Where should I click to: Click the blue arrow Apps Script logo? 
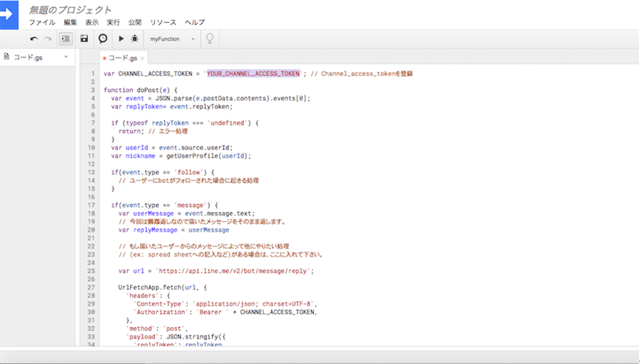coord(9,15)
